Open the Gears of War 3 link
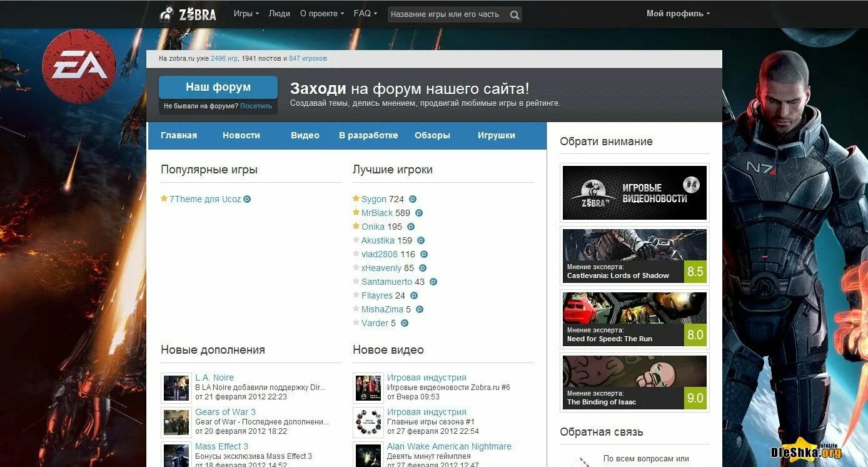The image size is (868, 467). (x=225, y=412)
